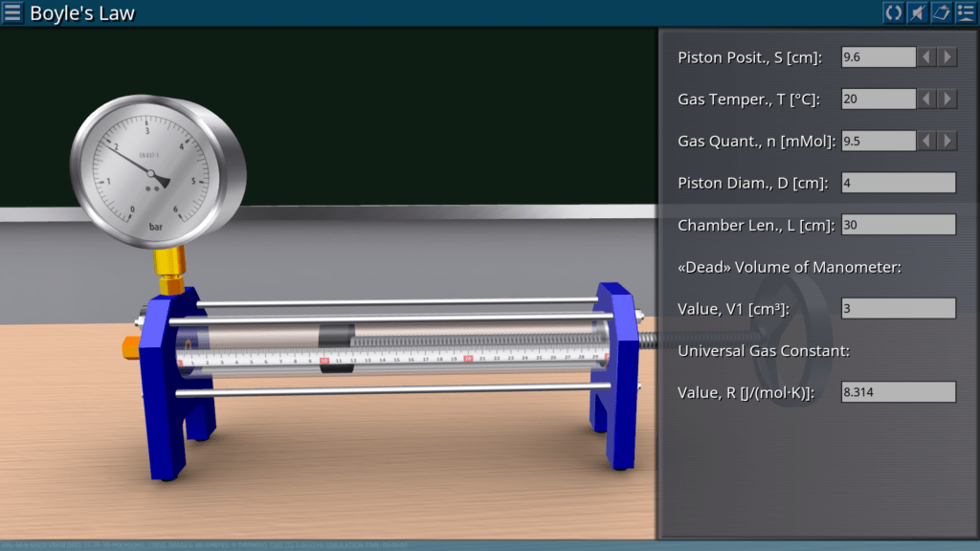Click the reset/refresh simulation icon
Screen dimensions: 980x551
[x=893, y=12]
